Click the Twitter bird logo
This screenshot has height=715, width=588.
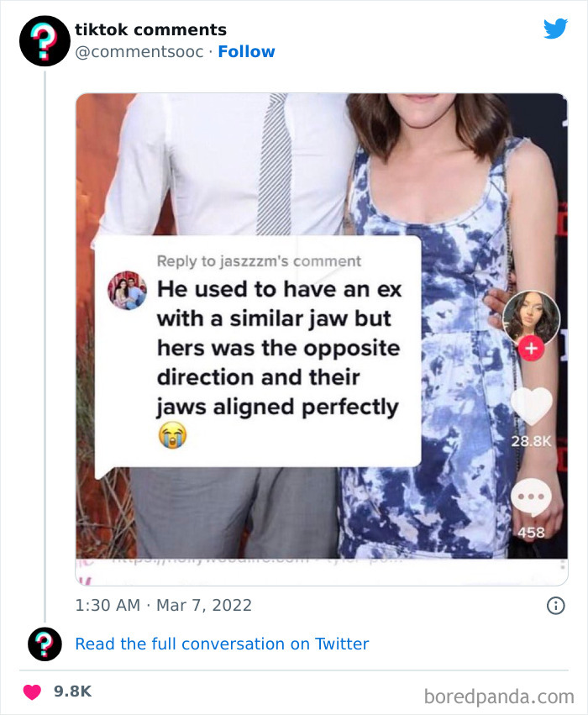[555, 29]
